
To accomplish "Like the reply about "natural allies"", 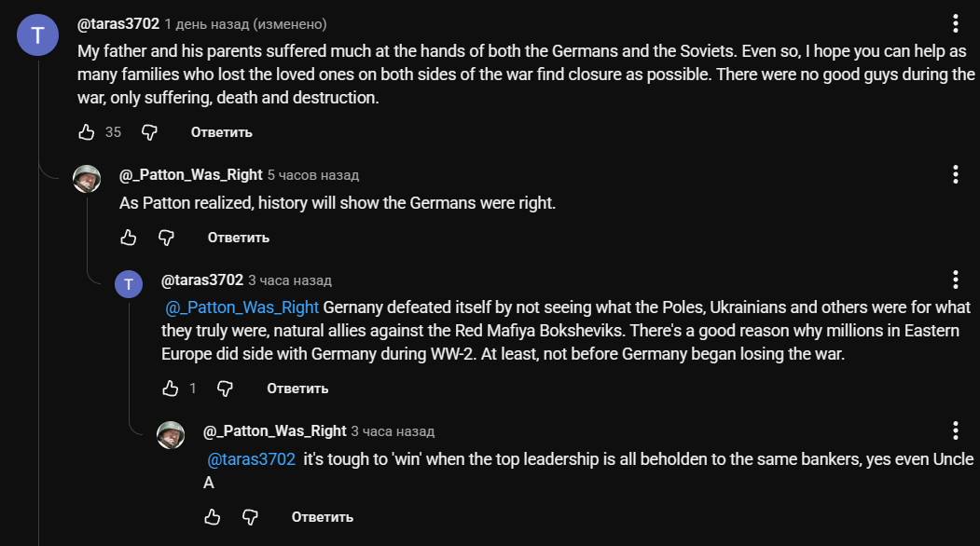I will pyautogui.click(x=170, y=388).
